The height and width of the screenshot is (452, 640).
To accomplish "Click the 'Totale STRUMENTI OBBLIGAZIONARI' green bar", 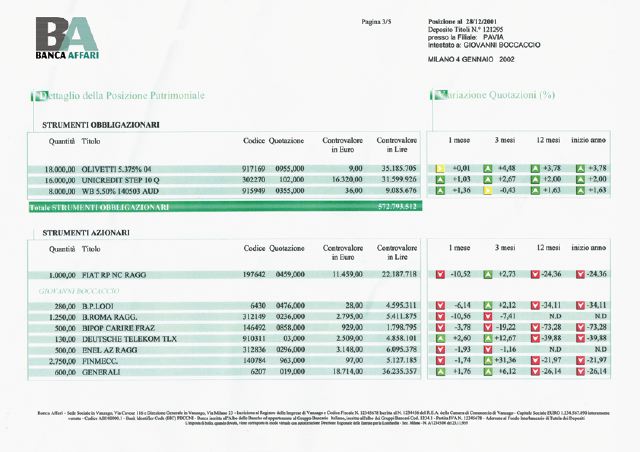I will 225,207.
